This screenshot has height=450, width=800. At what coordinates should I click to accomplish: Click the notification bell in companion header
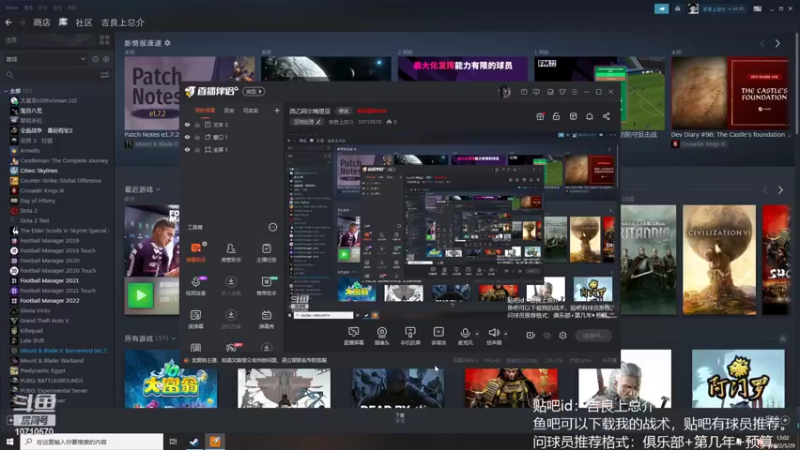(589, 116)
